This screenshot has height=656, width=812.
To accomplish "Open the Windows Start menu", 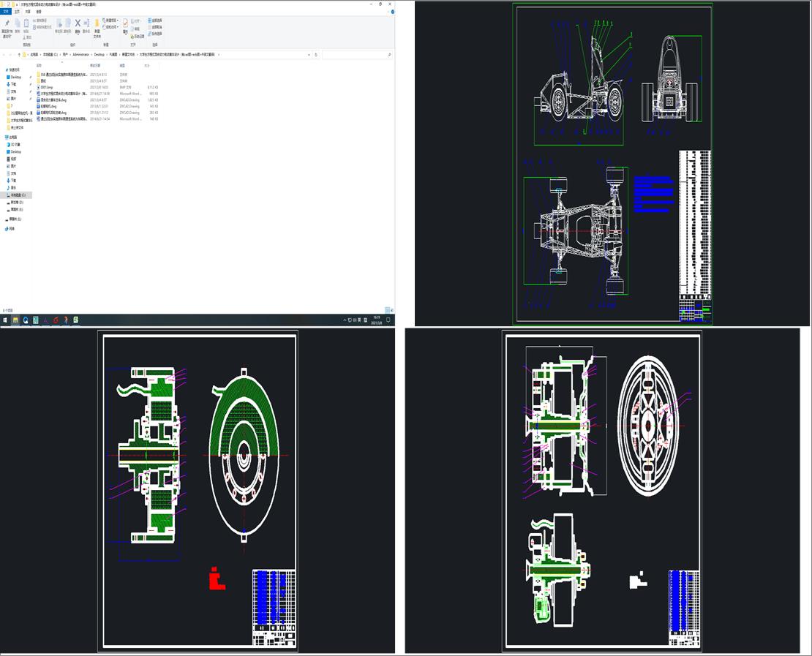I will tap(4, 320).
